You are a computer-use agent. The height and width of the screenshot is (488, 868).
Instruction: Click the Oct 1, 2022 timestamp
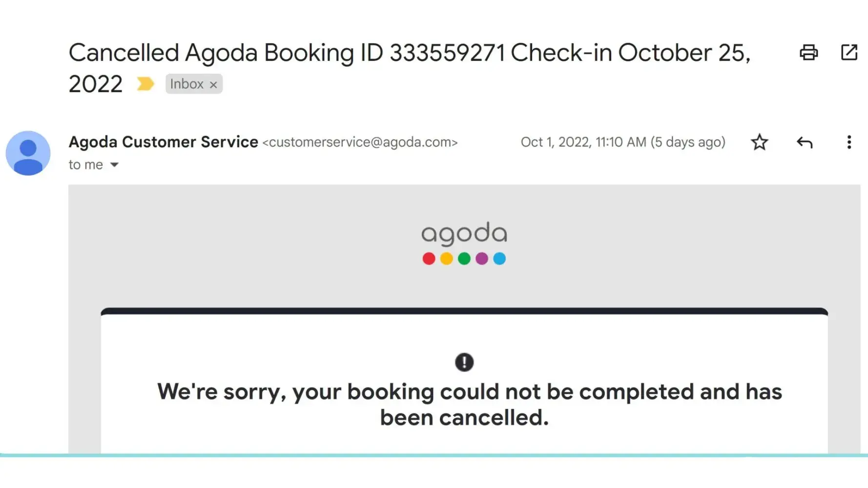point(622,142)
